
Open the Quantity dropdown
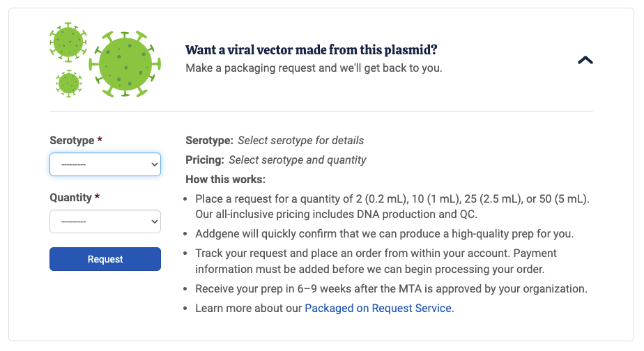point(105,222)
